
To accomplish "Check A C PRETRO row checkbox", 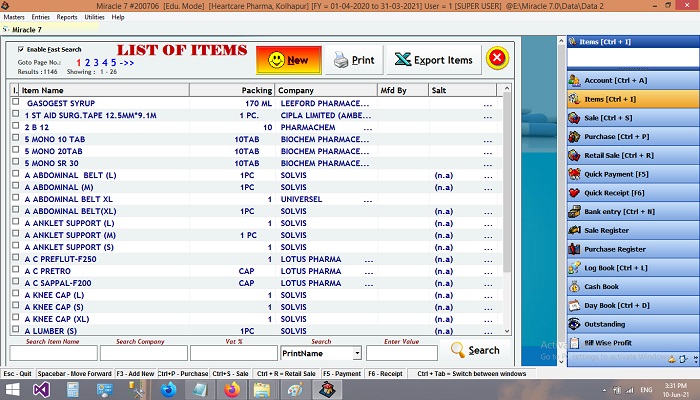I will point(16,270).
